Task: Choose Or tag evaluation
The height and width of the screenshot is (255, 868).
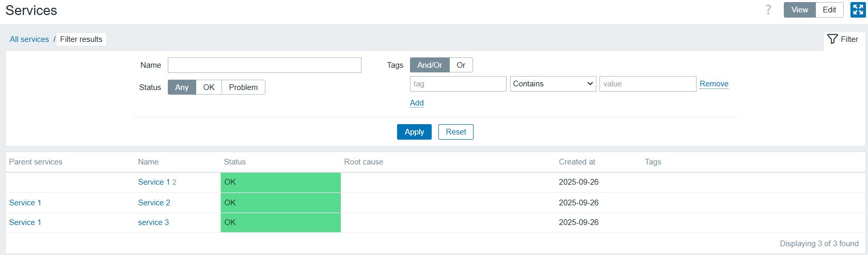Action: point(461,65)
